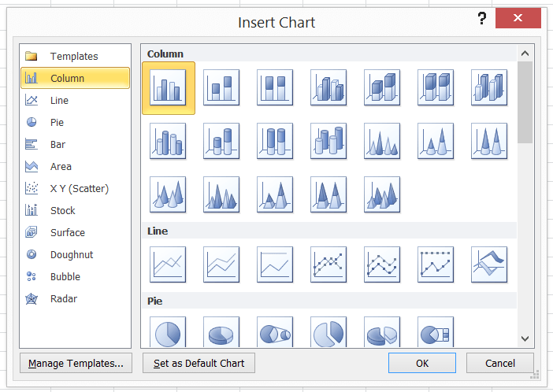553x392 pixels.
Task: Go to X Y (Scatter) chart category
Action: [x=79, y=188]
